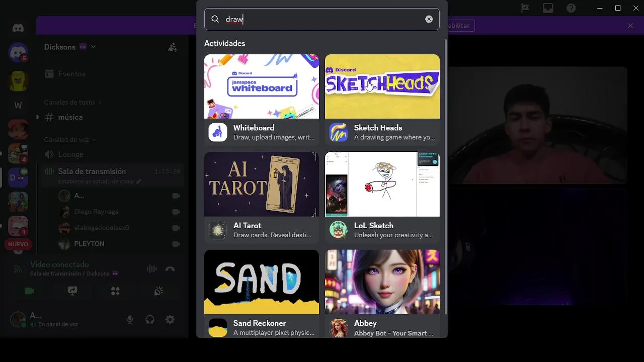644x362 pixels.
Task: Open the AI Tarot activity image
Action: coord(262,184)
